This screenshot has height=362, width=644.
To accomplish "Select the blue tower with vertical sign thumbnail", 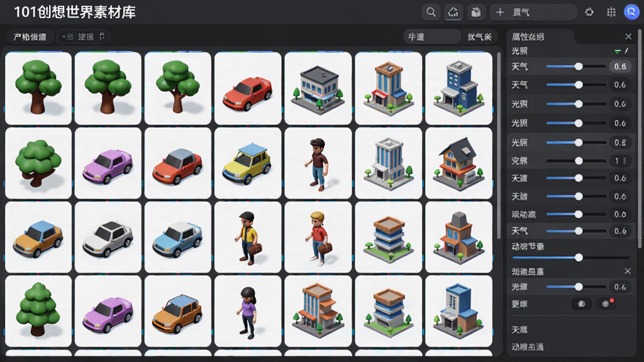I will click(458, 311).
